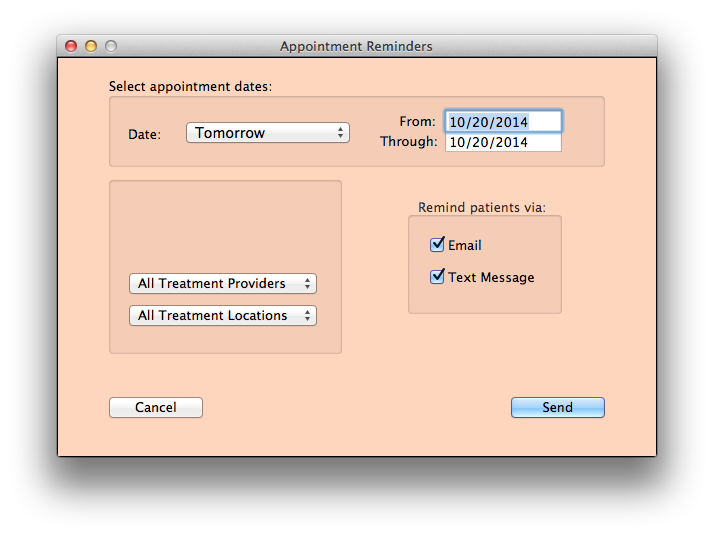Uncheck the Email reminder checkbox
This screenshot has height=536, width=714.
click(x=437, y=245)
